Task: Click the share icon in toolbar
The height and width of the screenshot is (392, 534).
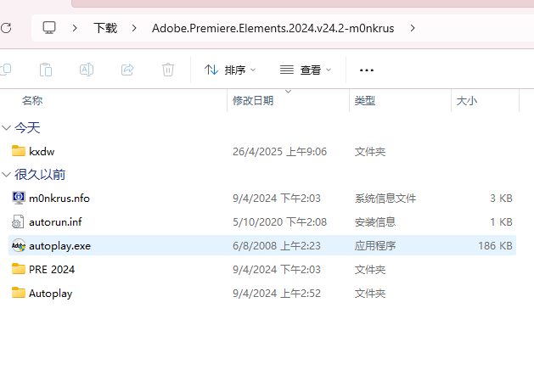Action: pos(127,70)
